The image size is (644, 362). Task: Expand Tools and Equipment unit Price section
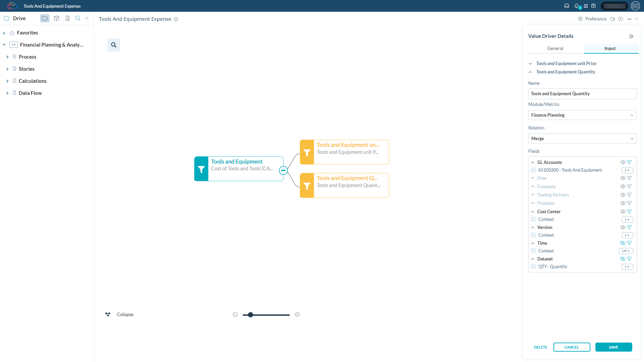click(530, 63)
